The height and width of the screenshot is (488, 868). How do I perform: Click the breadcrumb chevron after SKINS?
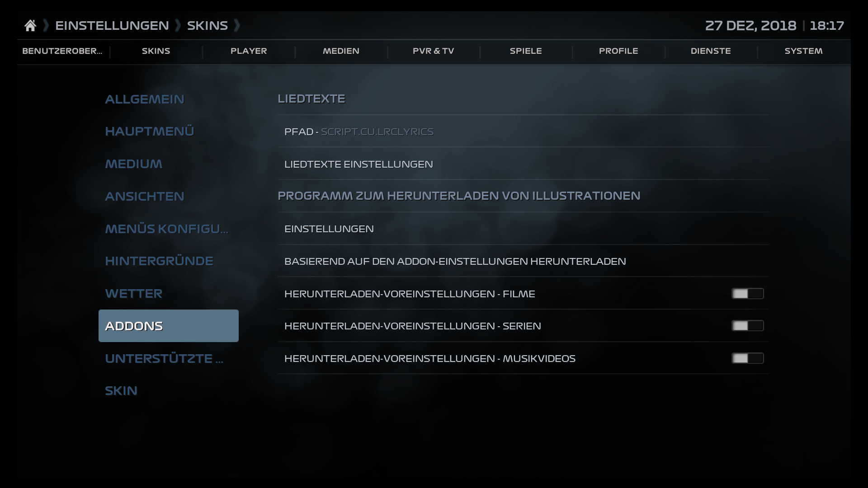[x=238, y=25]
